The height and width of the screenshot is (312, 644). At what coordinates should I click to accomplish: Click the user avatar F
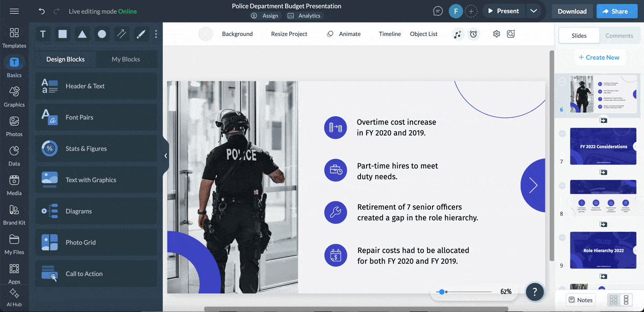456,11
